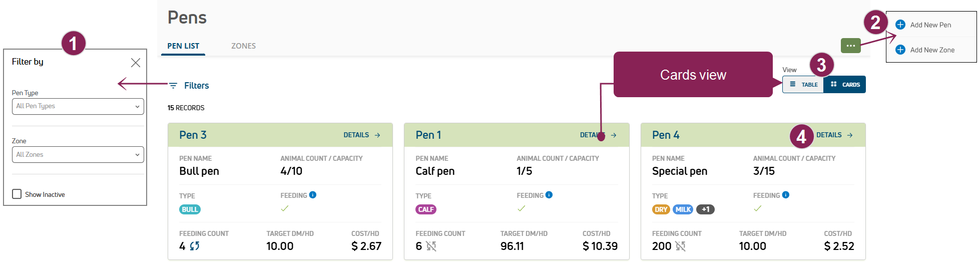Click Feeding info icon on Pen 1 card

click(549, 195)
